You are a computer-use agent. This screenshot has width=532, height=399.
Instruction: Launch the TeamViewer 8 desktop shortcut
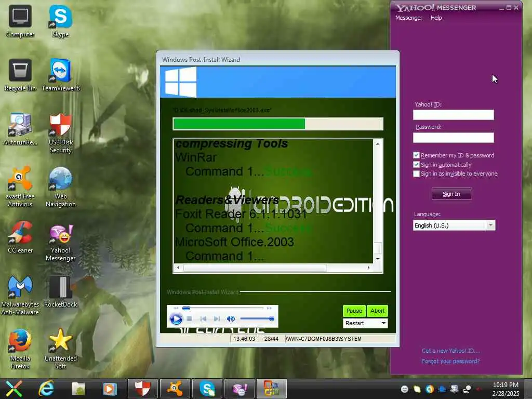click(x=60, y=75)
